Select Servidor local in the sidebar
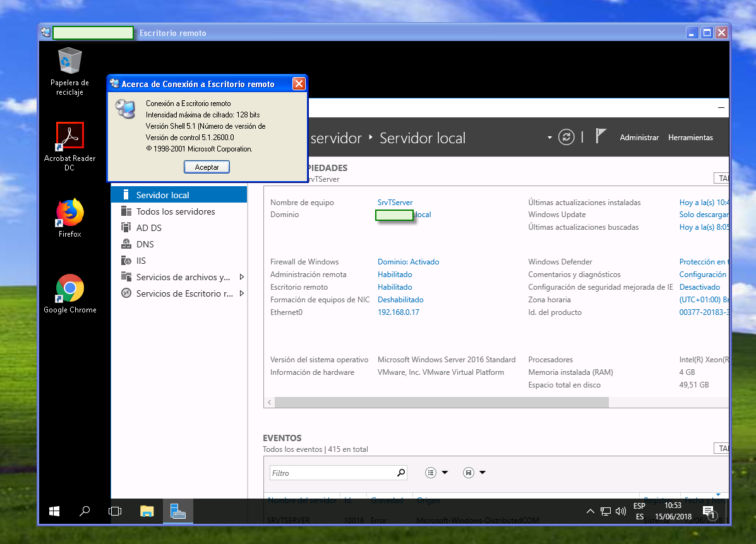 click(179, 195)
